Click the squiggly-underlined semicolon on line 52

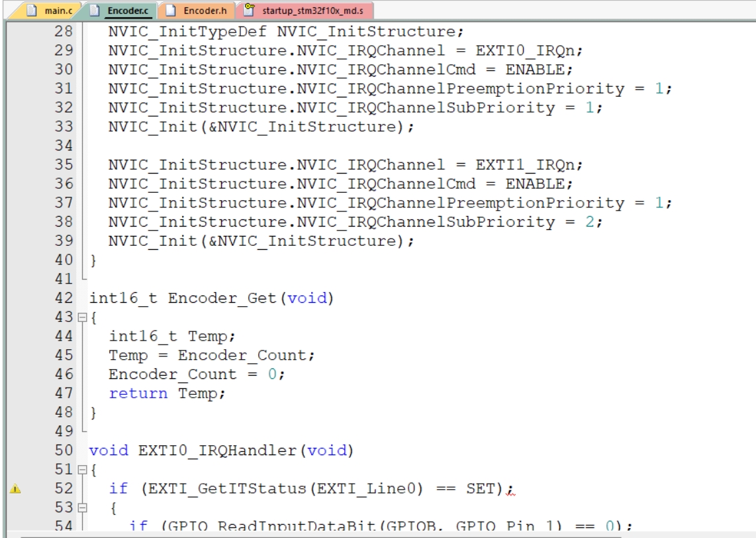click(510, 490)
